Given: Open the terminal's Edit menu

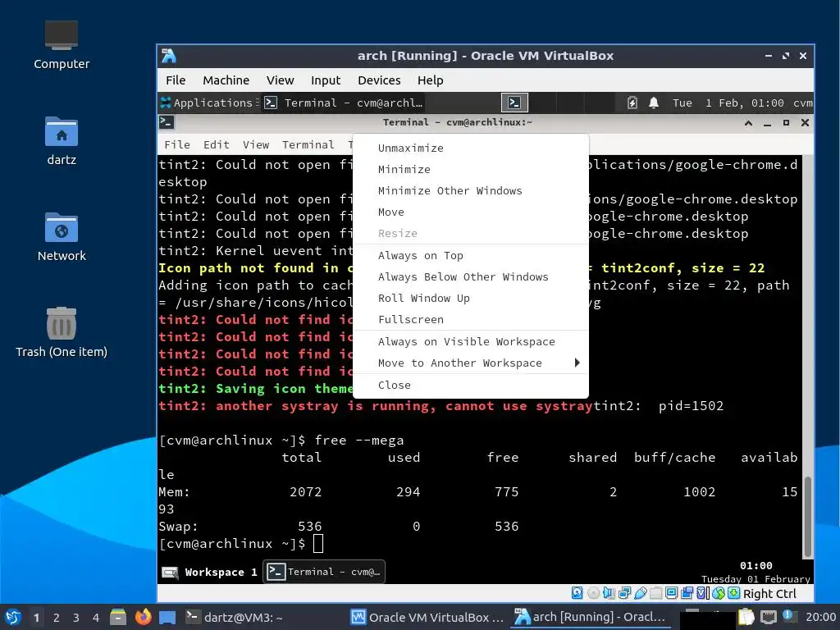Looking at the screenshot, I should [217, 144].
